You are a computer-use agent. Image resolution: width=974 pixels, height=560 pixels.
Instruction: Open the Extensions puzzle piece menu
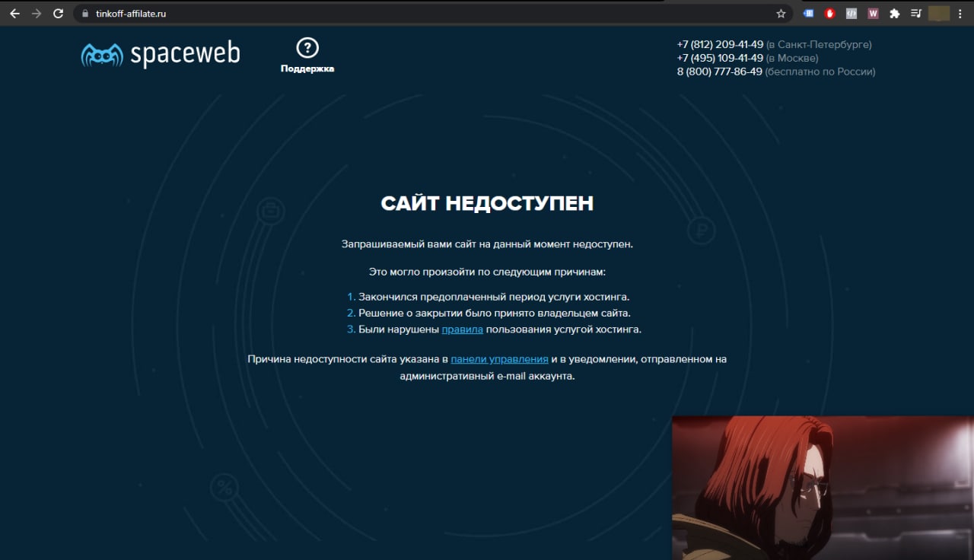[x=895, y=14]
